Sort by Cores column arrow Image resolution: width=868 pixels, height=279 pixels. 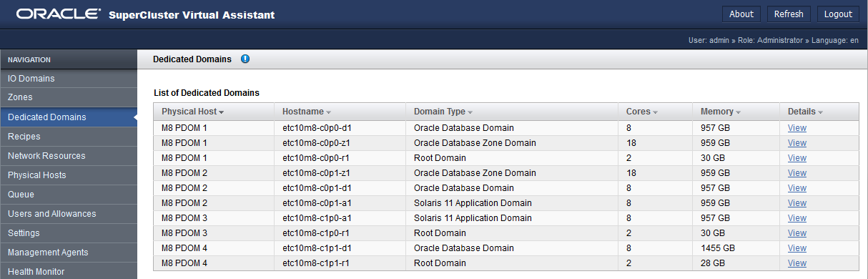coord(655,112)
